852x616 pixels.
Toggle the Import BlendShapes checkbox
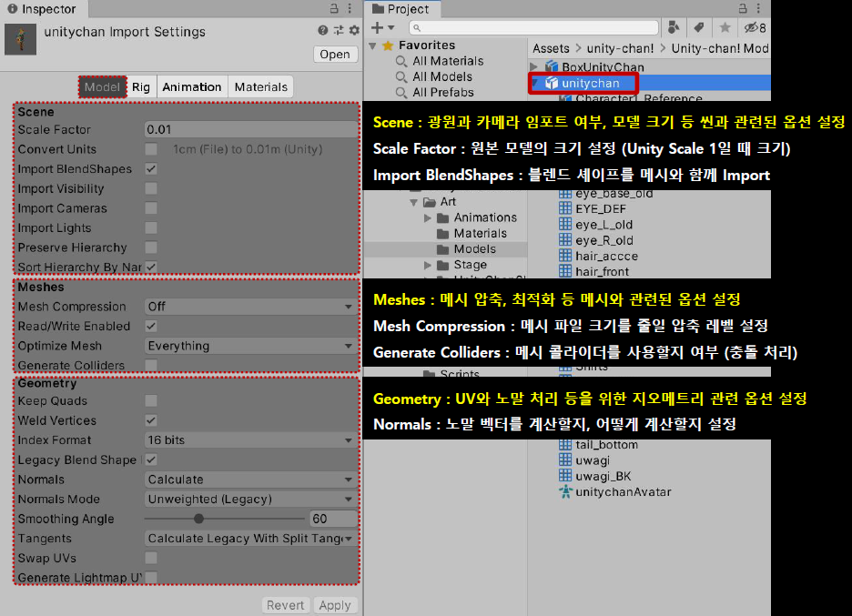click(151, 169)
